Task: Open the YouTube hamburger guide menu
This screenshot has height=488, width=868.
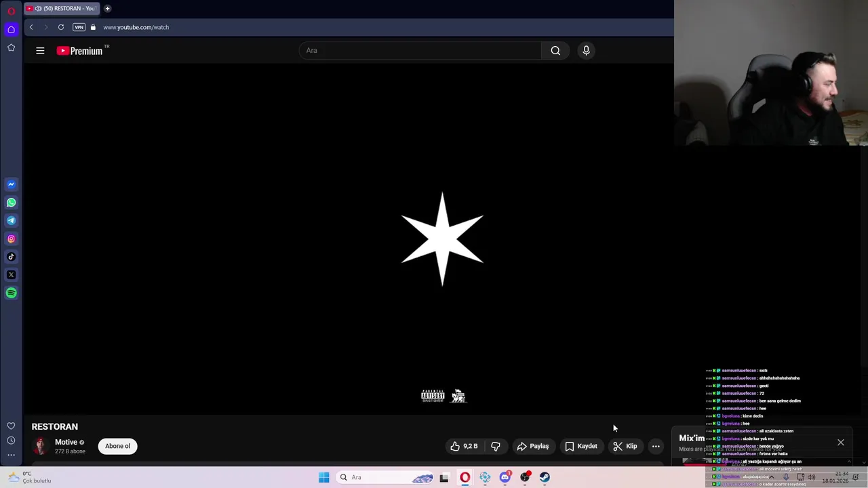Action: pyautogui.click(x=40, y=51)
